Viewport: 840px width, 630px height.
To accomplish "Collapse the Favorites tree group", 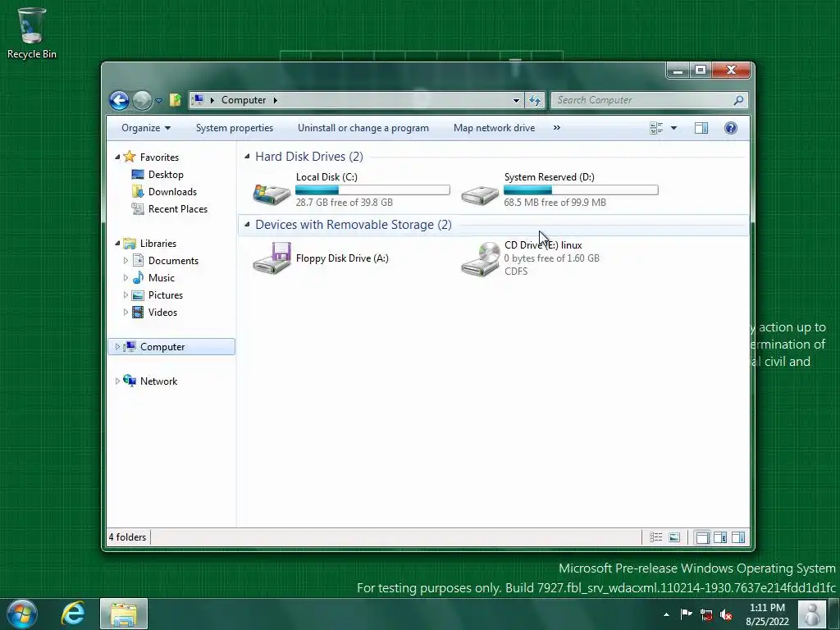I will click(117, 157).
